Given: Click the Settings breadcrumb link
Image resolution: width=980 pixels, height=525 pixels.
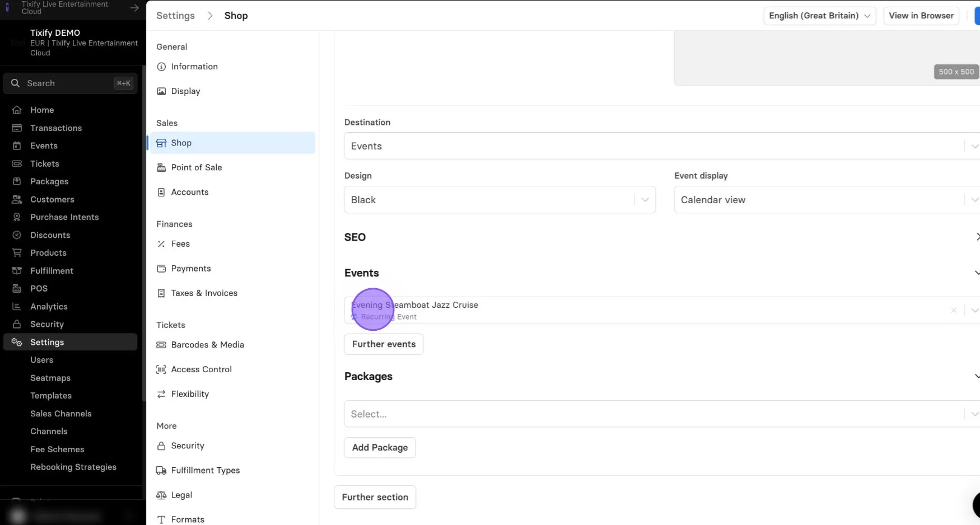Looking at the screenshot, I should click(175, 16).
